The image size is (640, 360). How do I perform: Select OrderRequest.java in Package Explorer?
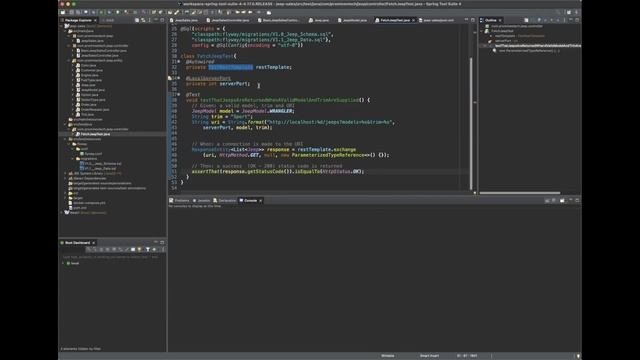(92, 109)
